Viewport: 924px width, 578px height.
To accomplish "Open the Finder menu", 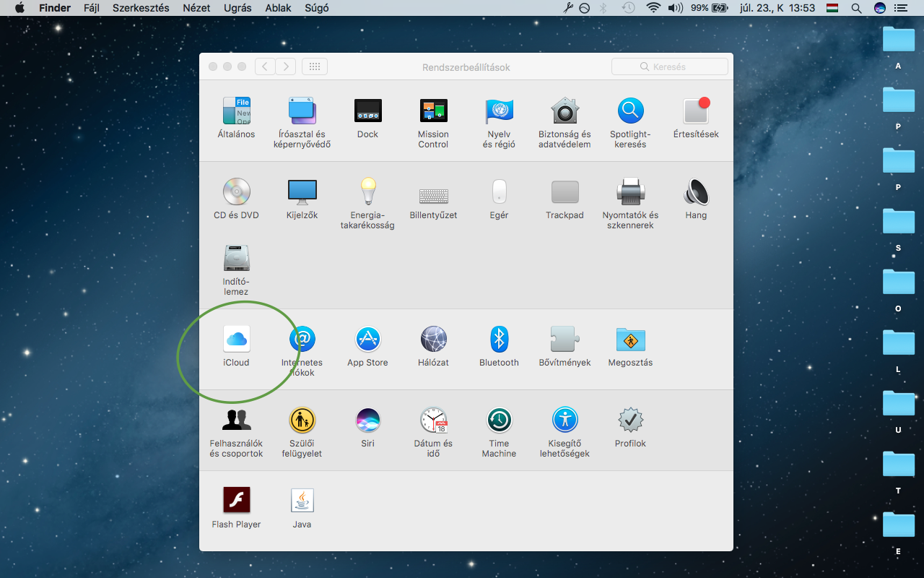I will coord(55,8).
